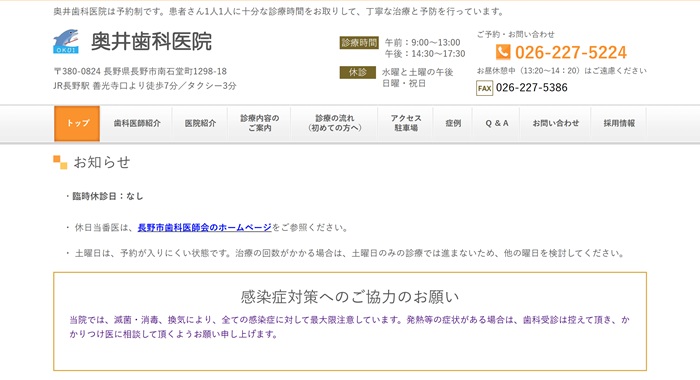Click the 日曜・祝日 closed-day text

pos(404,84)
